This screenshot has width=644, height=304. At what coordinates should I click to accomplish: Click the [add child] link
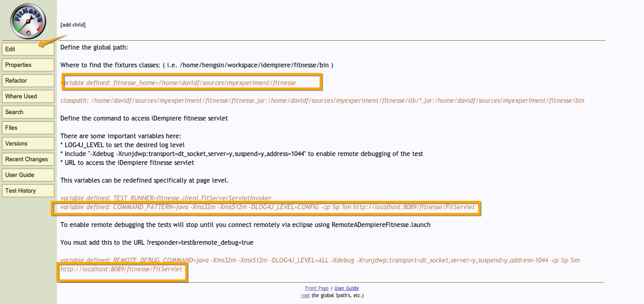(x=73, y=25)
